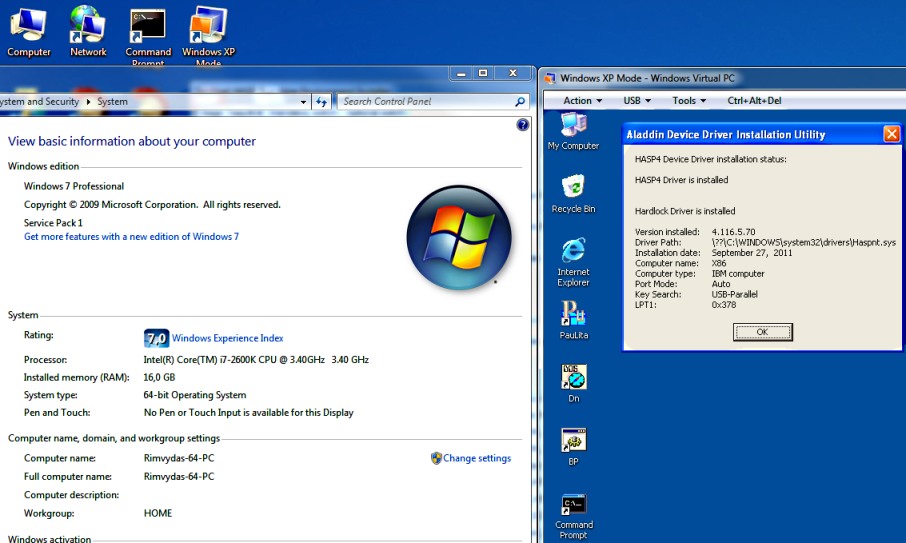Click the Workgroup value 'HOME'
906x543 pixels.
click(158, 513)
